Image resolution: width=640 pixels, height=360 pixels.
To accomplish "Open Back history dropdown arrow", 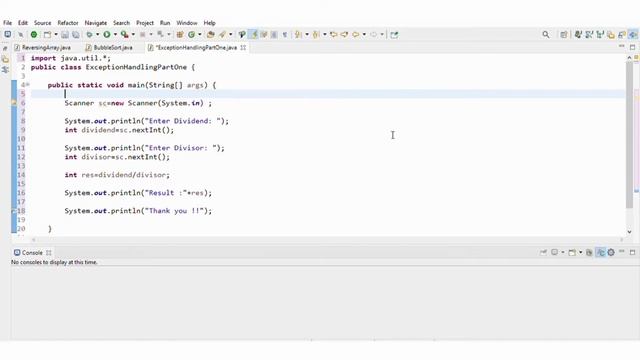I will 364,35.
